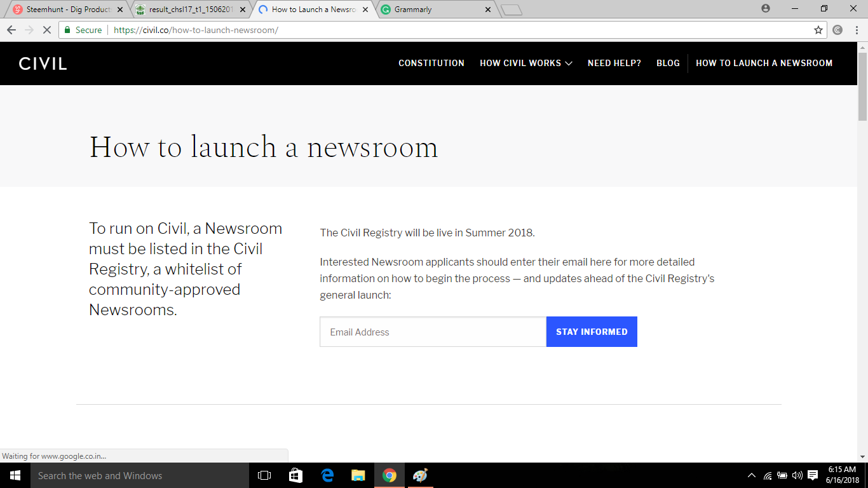The image size is (868, 488).
Task: Open the Windows Start menu
Action: pos(15,475)
